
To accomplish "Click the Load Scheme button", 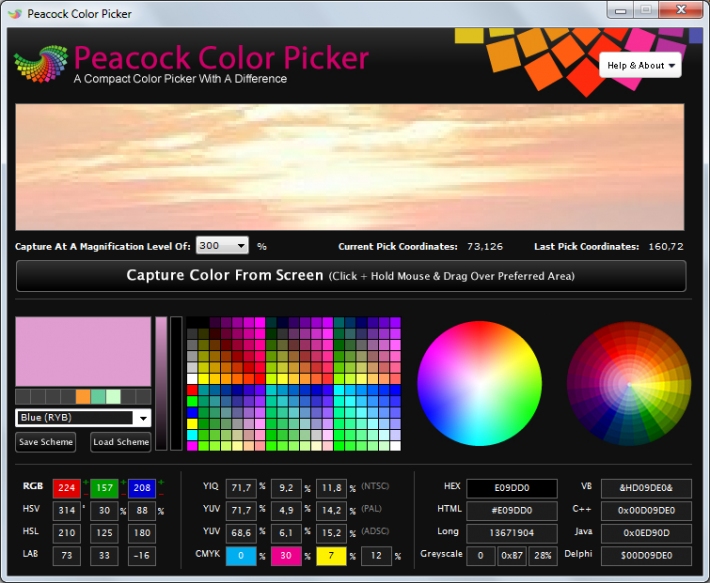I will coord(121,442).
